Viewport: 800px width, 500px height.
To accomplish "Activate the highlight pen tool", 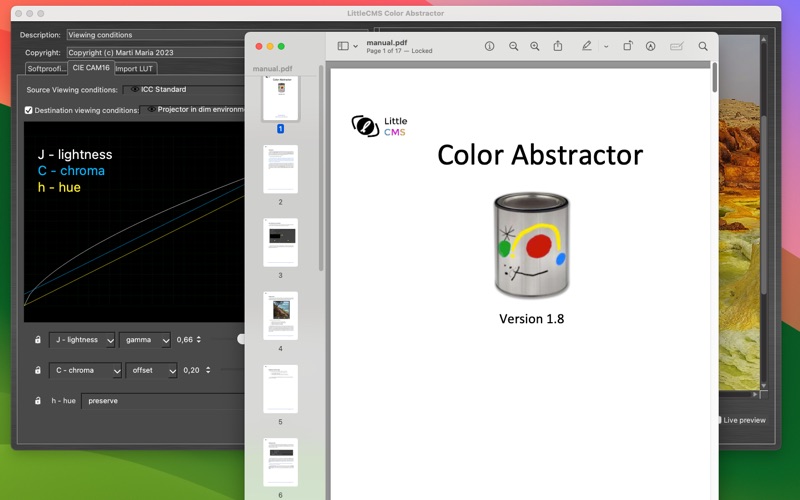I will 587,46.
